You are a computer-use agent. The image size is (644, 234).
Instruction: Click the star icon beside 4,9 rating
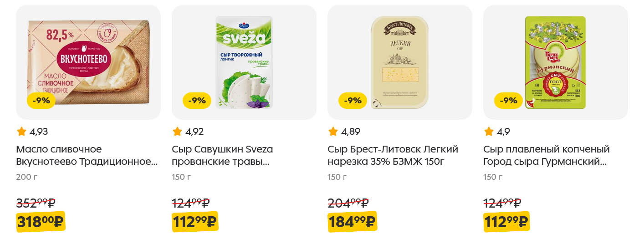pos(489,132)
